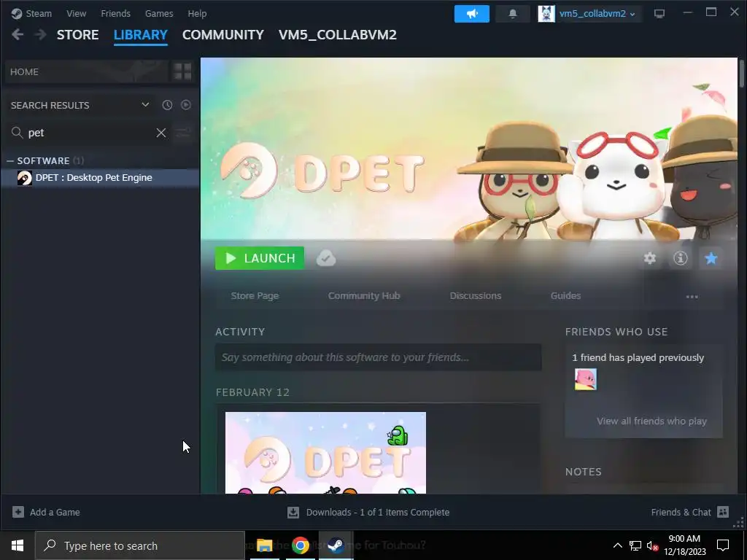Click the Add a Game plus icon
The height and width of the screenshot is (560, 747).
(18, 512)
